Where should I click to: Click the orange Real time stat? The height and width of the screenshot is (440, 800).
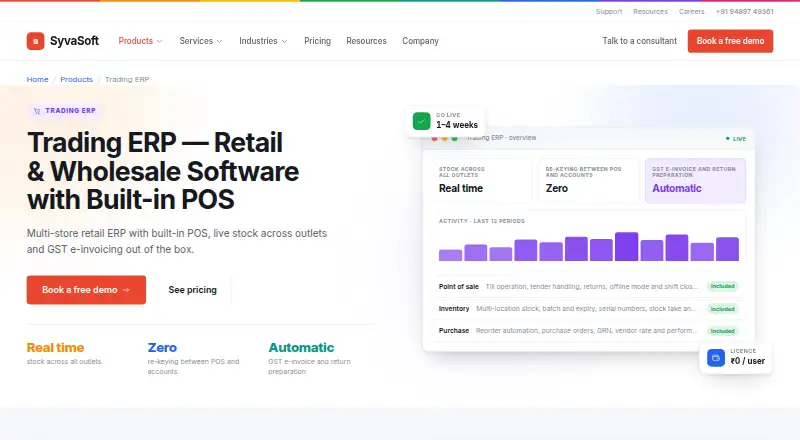55,348
